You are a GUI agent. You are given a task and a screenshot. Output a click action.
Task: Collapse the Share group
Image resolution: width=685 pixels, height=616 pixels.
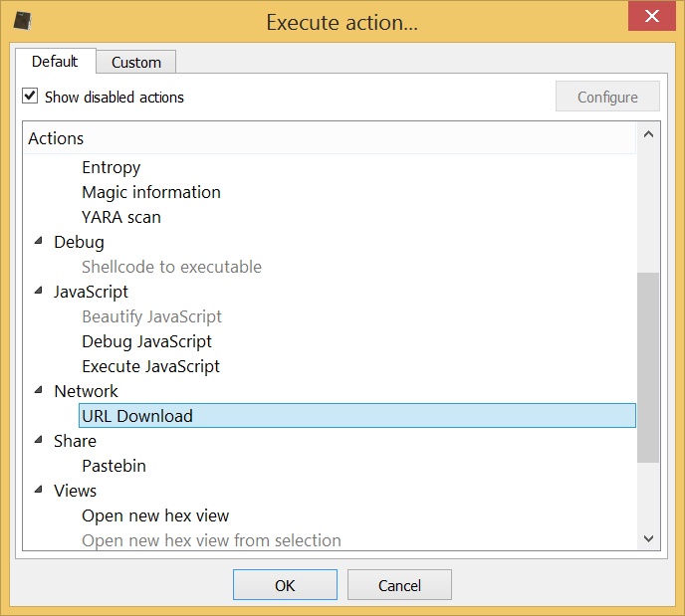(39, 440)
